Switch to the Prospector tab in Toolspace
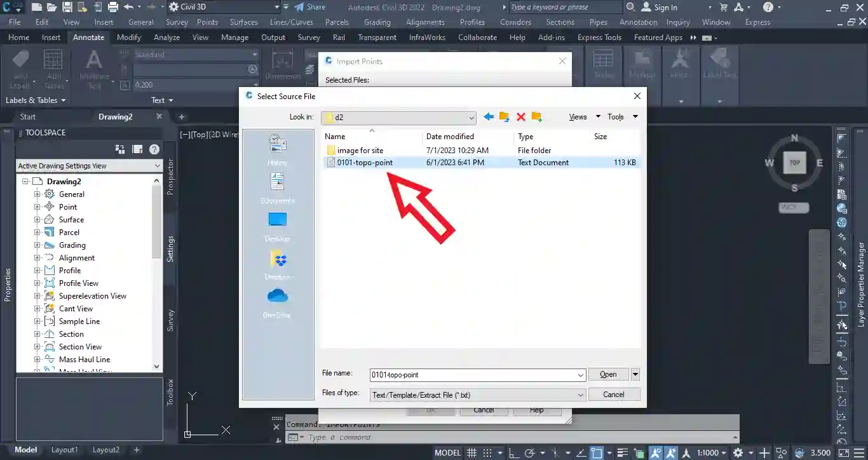Image resolution: width=868 pixels, height=460 pixels. [x=170, y=177]
